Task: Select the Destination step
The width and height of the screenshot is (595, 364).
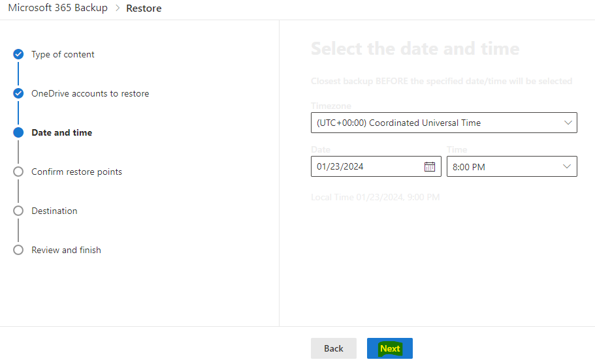Action: point(54,211)
